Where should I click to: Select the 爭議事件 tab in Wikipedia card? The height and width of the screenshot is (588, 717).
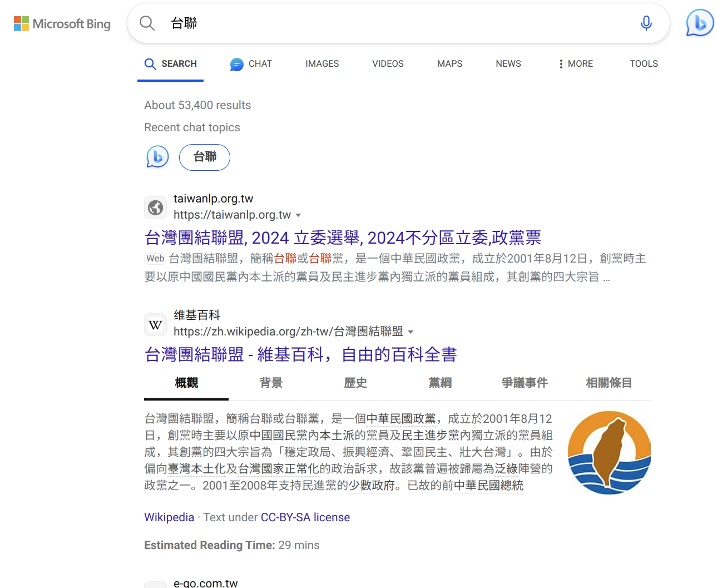(x=525, y=383)
